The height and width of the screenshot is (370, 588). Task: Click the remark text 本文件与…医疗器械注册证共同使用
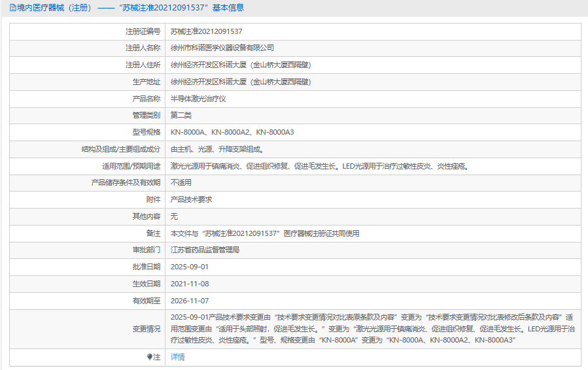(x=265, y=233)
